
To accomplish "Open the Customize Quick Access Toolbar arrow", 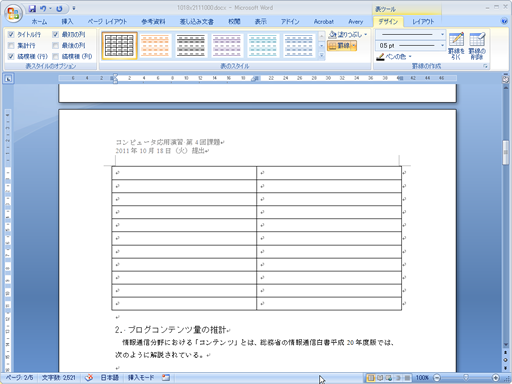I will [74, 8].
